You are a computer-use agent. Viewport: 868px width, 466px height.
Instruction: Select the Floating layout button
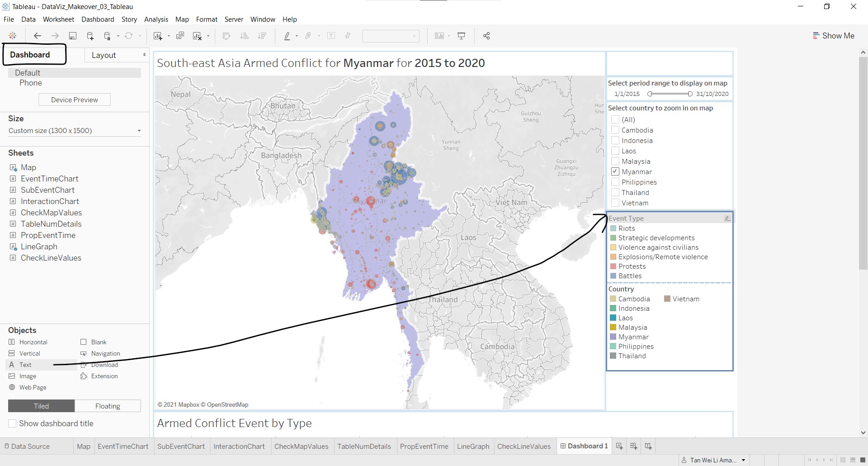108,406
